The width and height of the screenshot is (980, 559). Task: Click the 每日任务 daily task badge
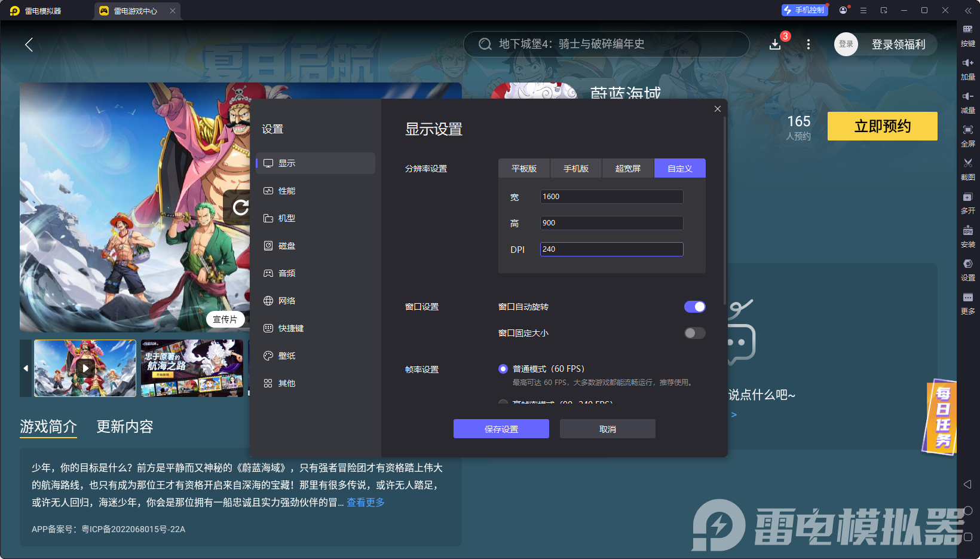pyautogui.click(x=941, y=417)
